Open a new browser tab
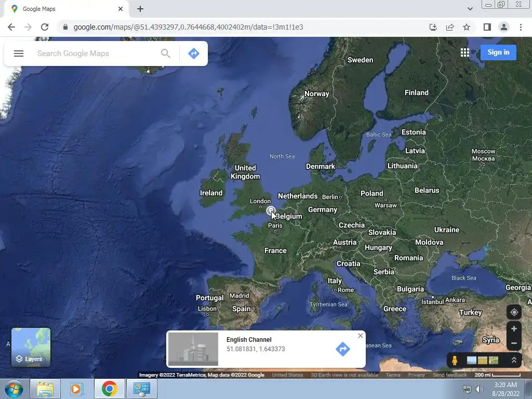The height and width of the screenshot is (399, 532). pyautogui.click(x=140, y=9)
